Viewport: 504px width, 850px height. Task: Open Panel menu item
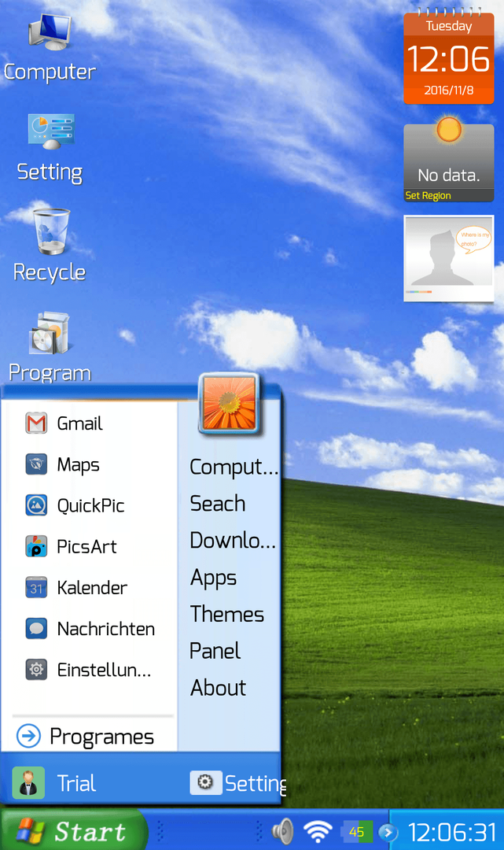(x=215, y=651)
